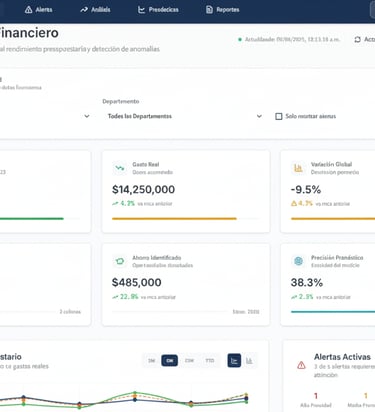This screenshot has height=412, width=375.
Task: Open the Departamento dropdown showing Todos los Departamentos
Action: click(x=185, y=116)
